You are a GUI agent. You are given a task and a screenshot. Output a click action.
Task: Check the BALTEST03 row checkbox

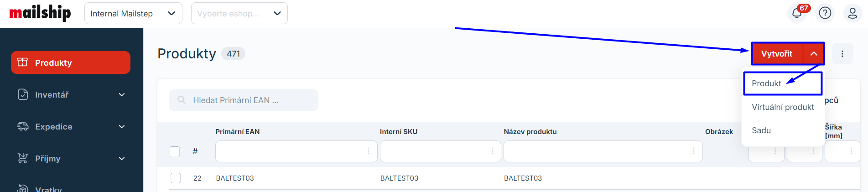176,178
